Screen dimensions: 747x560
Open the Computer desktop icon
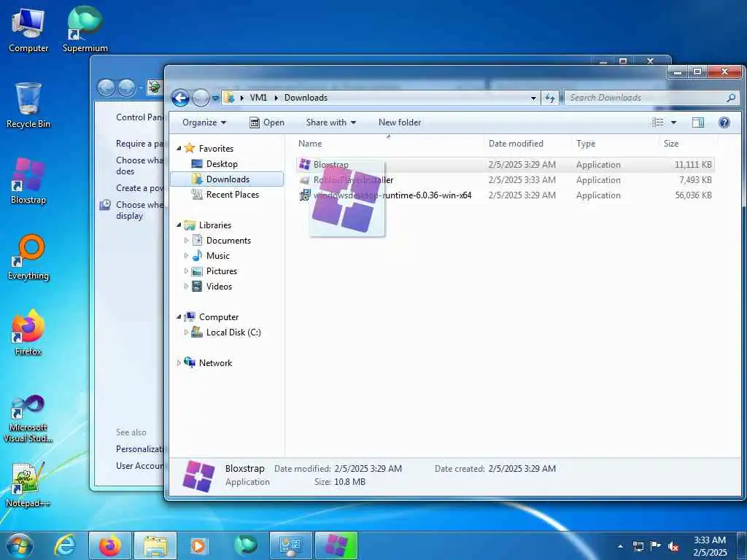pos(28,31)
